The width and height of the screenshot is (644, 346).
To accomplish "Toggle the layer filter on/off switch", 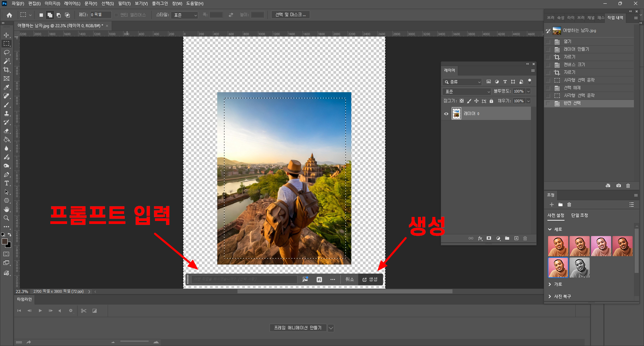I will (530, 81).
